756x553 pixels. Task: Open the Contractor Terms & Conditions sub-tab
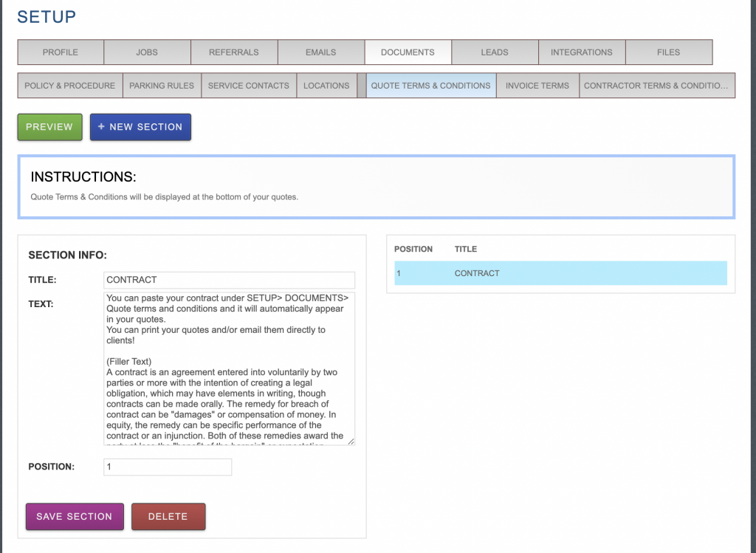656,86
